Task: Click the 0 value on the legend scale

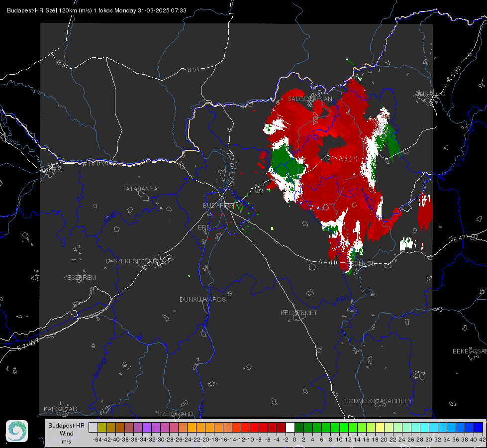Action: [x=294, y=440]
